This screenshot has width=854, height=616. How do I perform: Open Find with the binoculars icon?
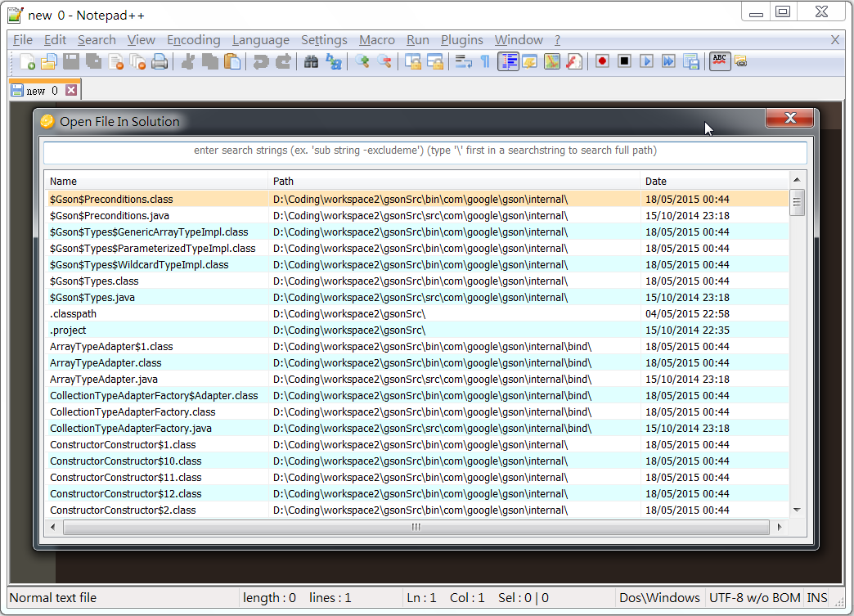(x=311, y=61)
